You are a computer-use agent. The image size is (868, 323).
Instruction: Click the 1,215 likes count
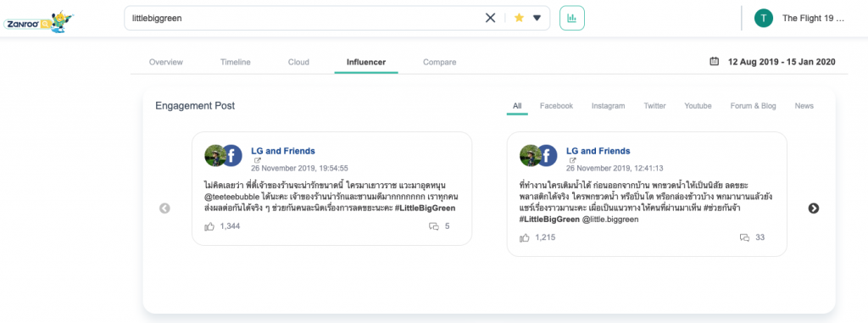(545, 237)
